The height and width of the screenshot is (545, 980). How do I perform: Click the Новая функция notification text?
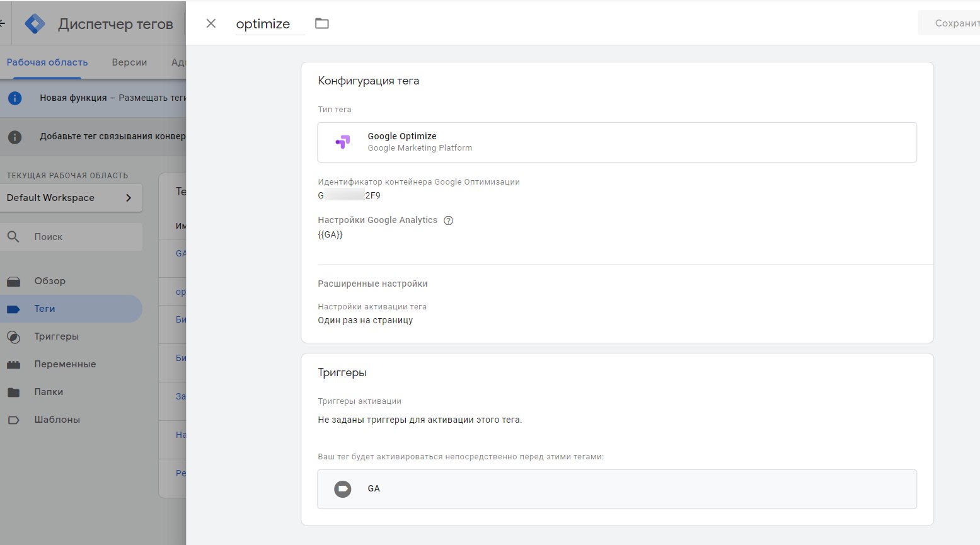[113, 98]
